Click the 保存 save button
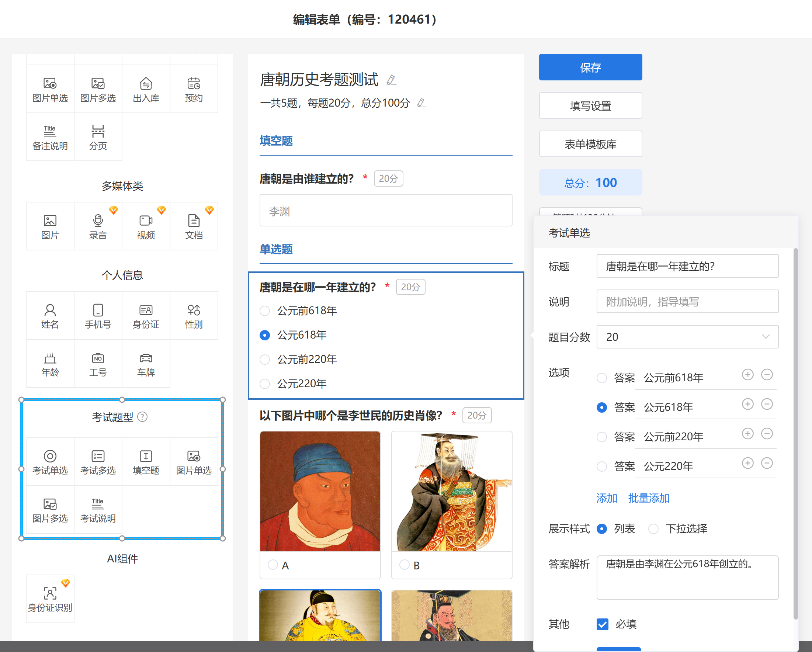Viewport: 812px width, 652px height. point(590,67)
